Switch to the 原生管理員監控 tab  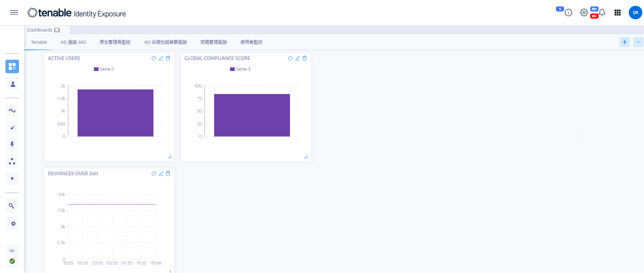(x=115, y=42)
